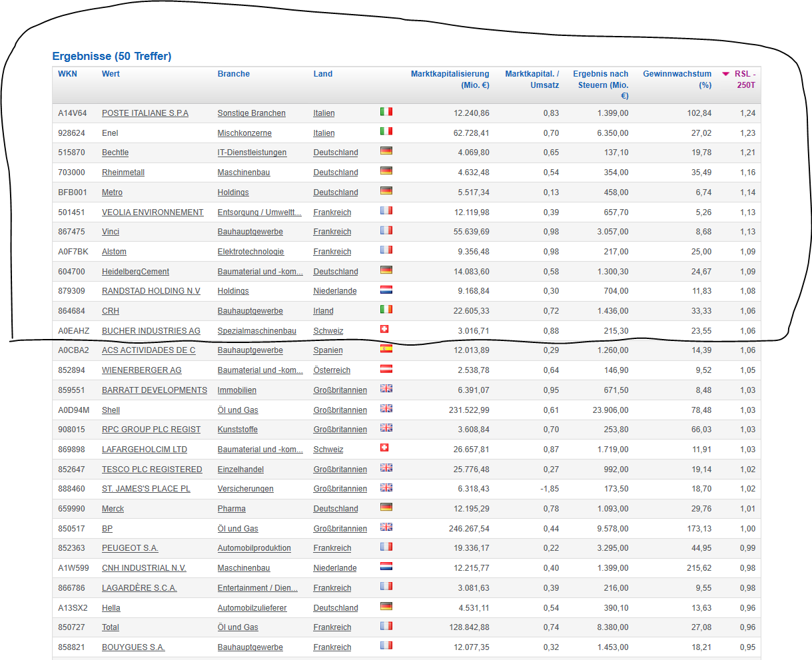Sort by RSL - 250T column arrow

[726, 74]
